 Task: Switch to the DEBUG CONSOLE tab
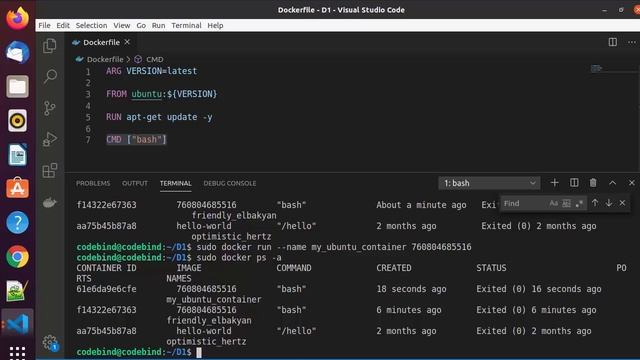230,183
